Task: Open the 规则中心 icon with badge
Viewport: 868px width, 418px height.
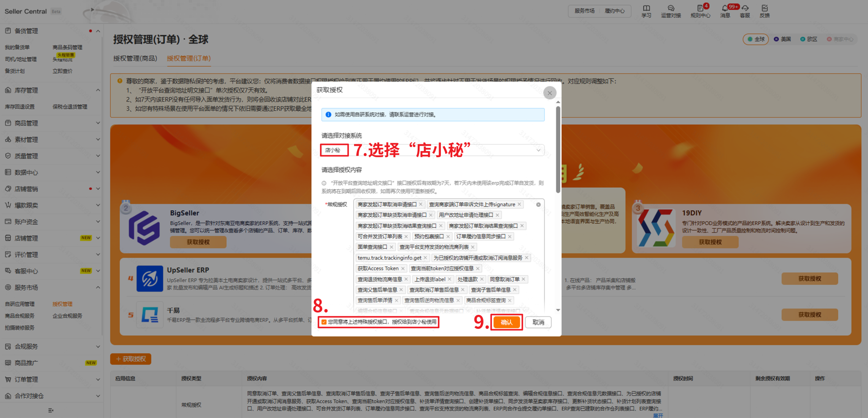Action: [x=700, y=8]
